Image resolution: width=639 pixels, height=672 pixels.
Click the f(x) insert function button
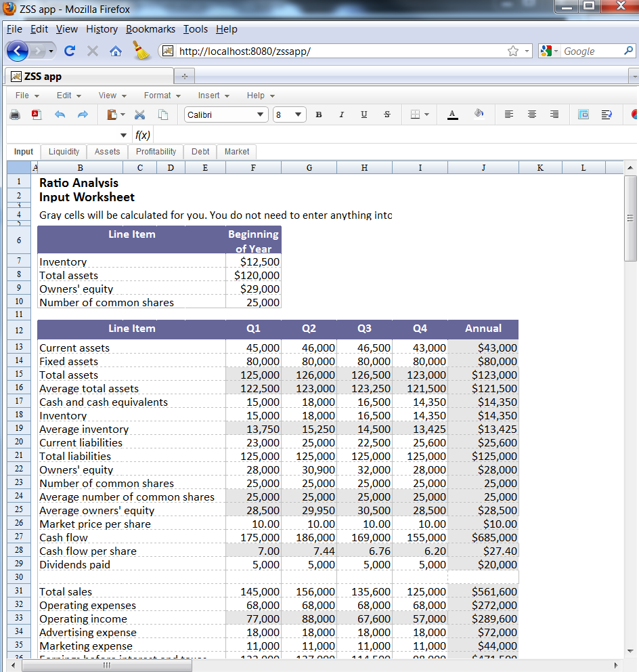point(142,135)
